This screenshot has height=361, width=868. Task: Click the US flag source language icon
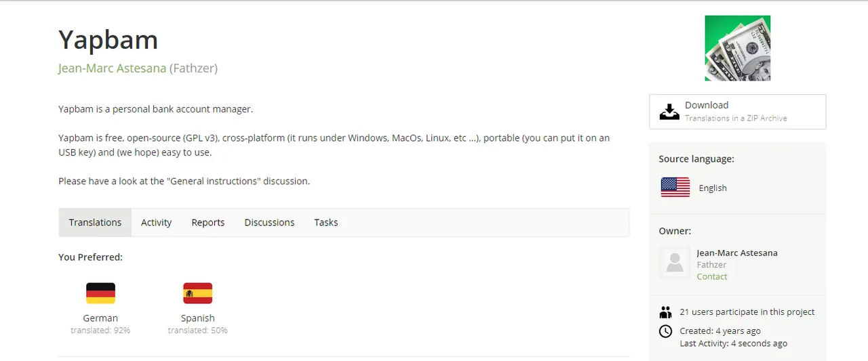click(675, 188)
